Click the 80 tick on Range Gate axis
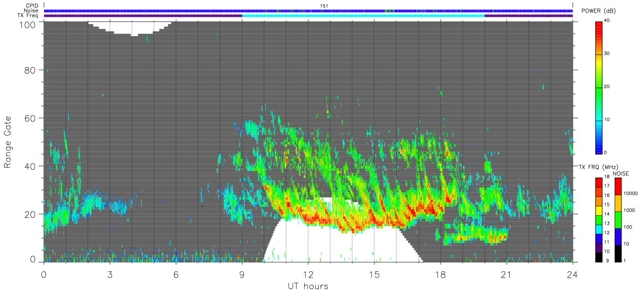This screenshot has height=297, width=644. coord(30,70)
